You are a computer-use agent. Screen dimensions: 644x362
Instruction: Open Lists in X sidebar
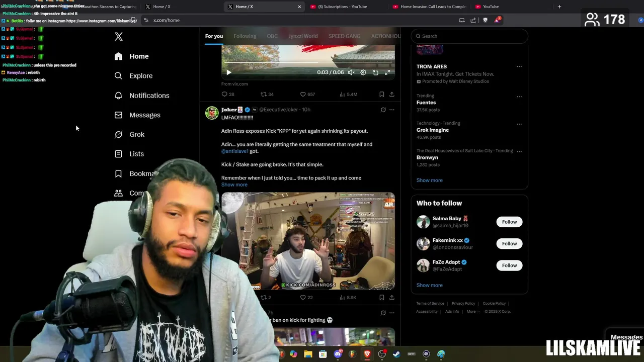coord(129,154)
